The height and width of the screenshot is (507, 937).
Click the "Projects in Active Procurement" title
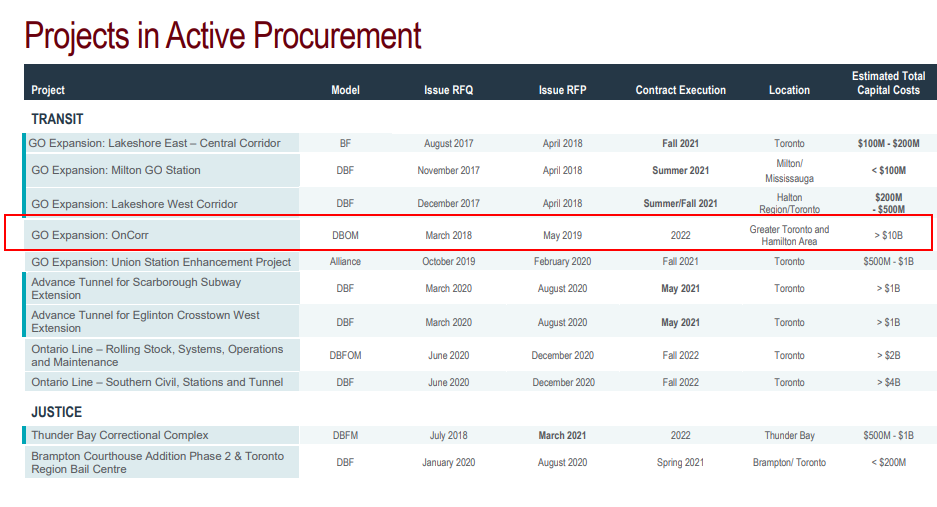pyautogui.click(x=223, y=35)
